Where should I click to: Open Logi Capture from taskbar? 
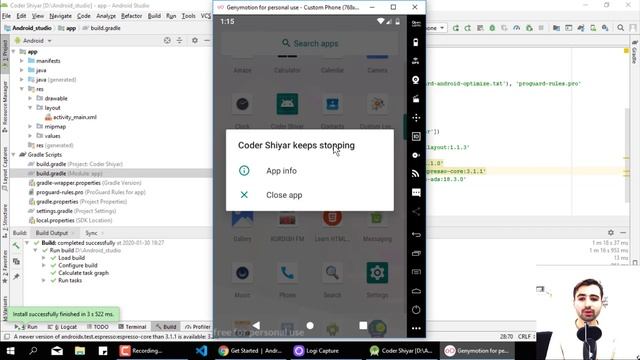click(316, 351)
